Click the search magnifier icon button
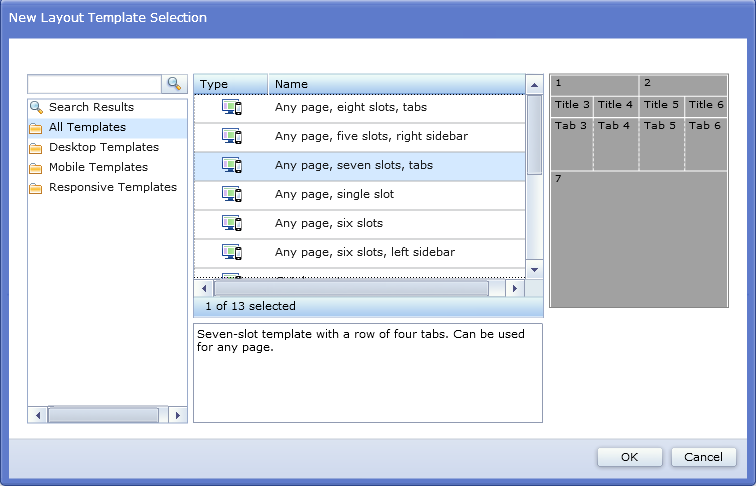Viewport: 756px width, 486px height. click(x=175, y=84)
